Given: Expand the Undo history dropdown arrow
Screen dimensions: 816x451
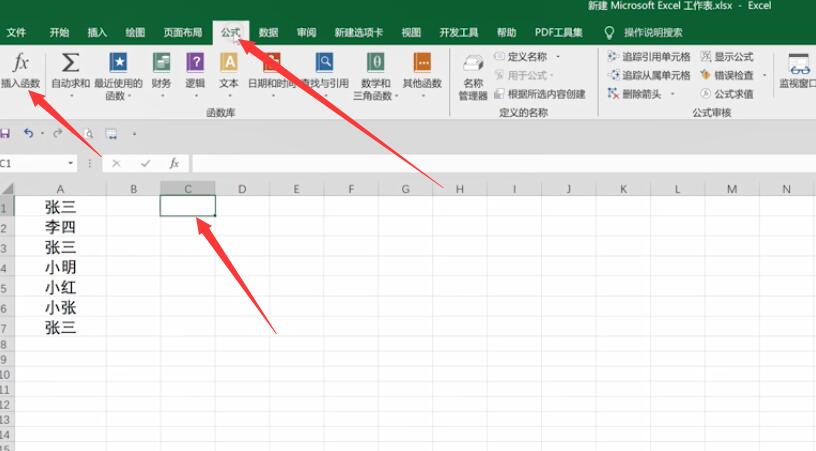Looking at the screenshot, I should tap(42, 134).
